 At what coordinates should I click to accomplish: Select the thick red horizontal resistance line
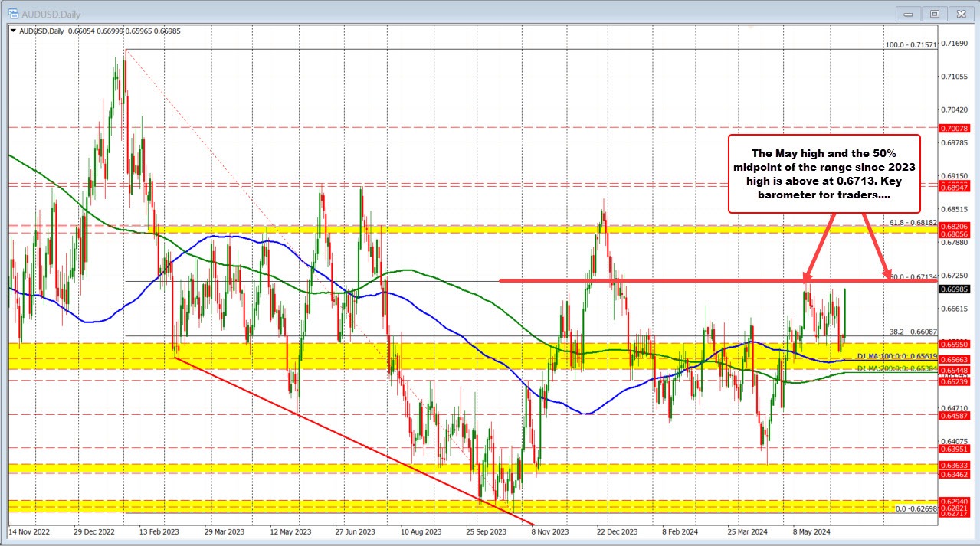690,280
